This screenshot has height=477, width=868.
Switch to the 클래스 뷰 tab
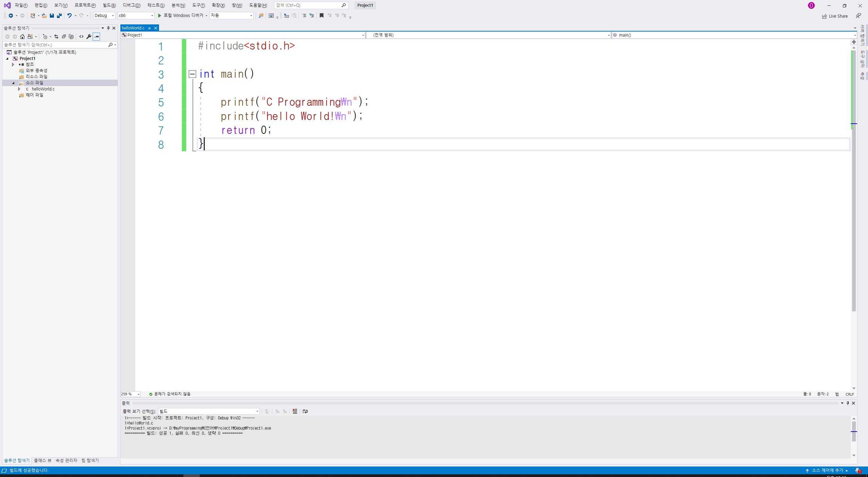(42, 460)
